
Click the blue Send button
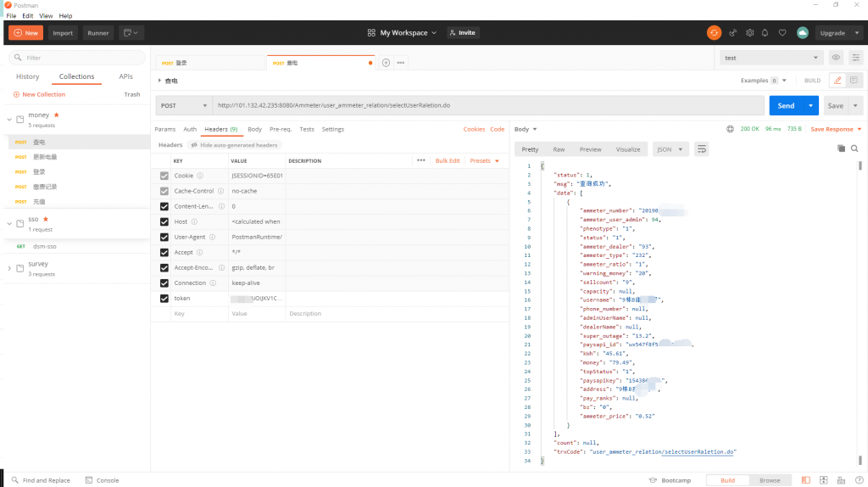786,106
